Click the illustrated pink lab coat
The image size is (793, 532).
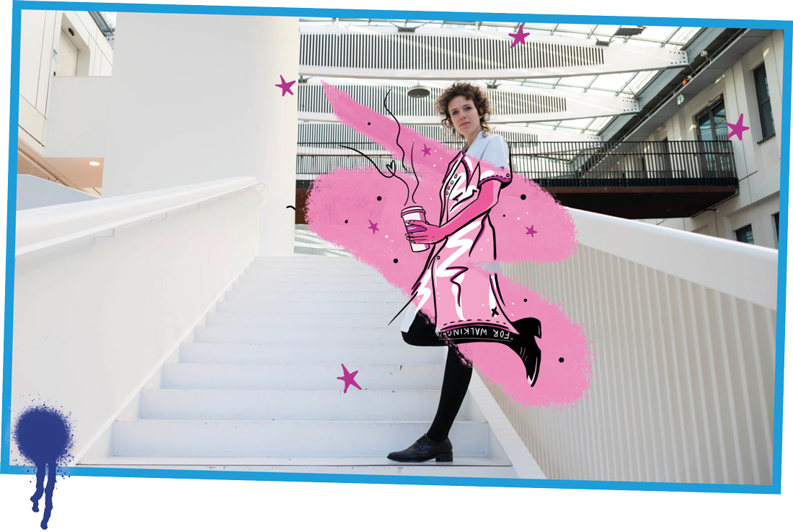click(461, 252)
